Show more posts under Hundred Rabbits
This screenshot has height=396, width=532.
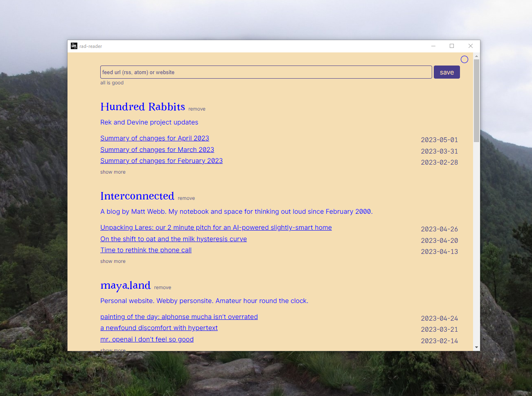[113, 172]
